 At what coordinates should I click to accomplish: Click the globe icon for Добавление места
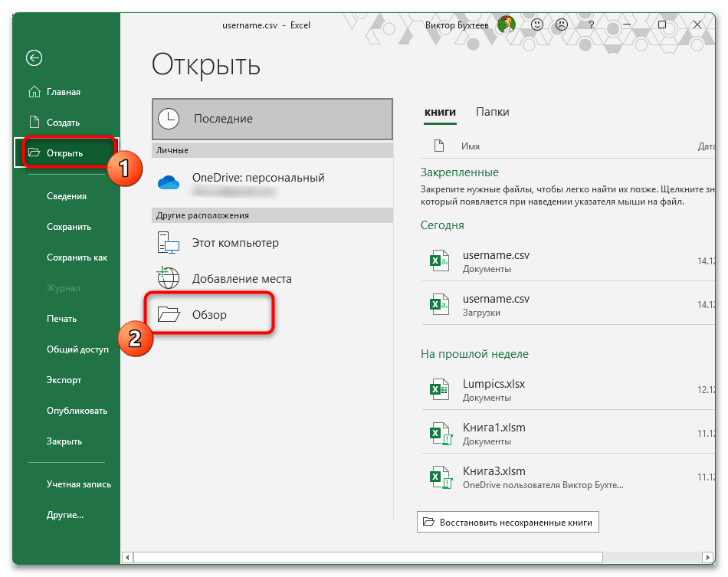tap(168, 277)
